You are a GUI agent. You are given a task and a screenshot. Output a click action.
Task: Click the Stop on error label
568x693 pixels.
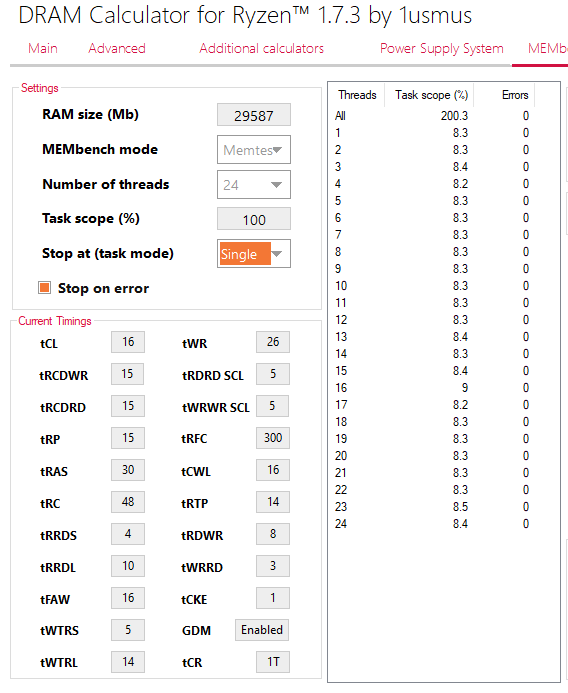coord(103,288)
